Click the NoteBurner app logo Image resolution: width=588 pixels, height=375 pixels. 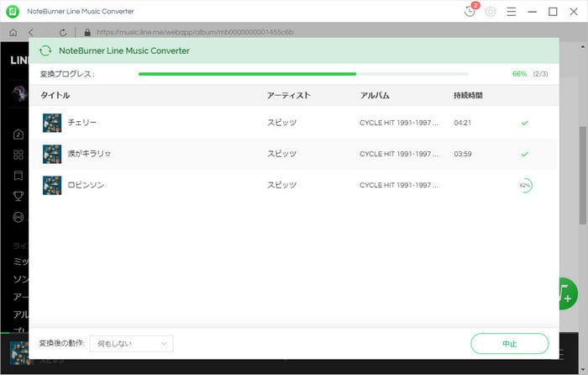pyautogui.click(x=13, y=11)
